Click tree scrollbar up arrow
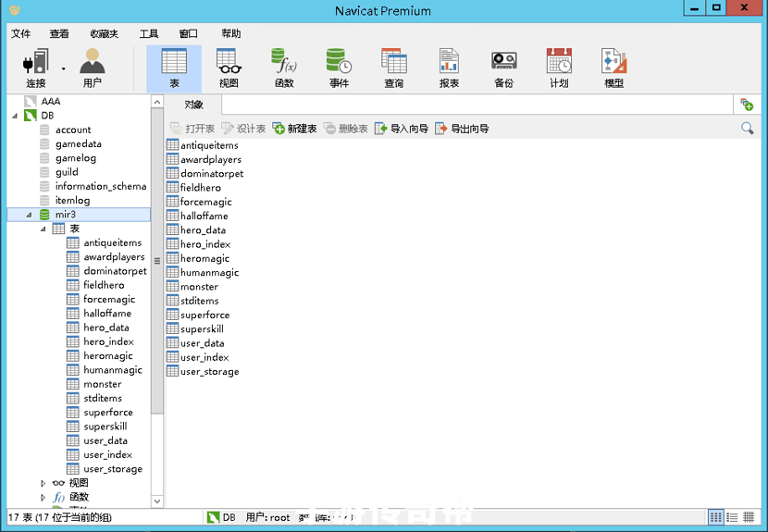This screenshot has height=532, width=768. [157, 102]
